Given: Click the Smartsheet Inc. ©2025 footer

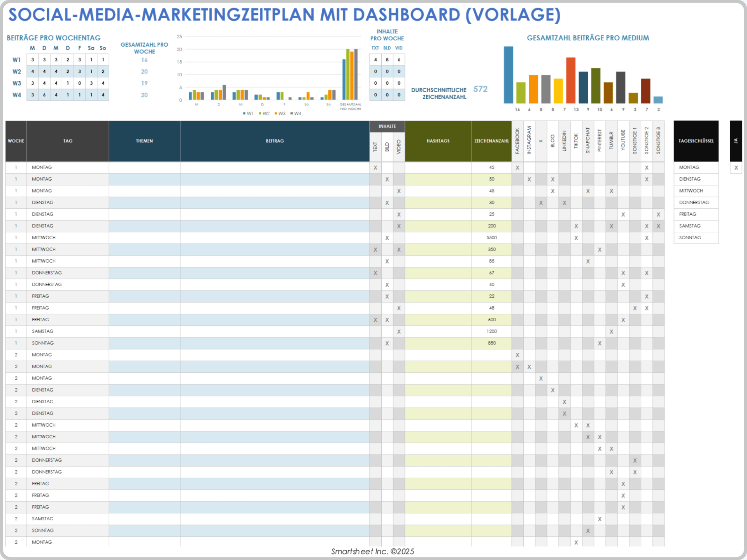Looking at the screenshot, I should pyautogui.click(x=373, y=551).
